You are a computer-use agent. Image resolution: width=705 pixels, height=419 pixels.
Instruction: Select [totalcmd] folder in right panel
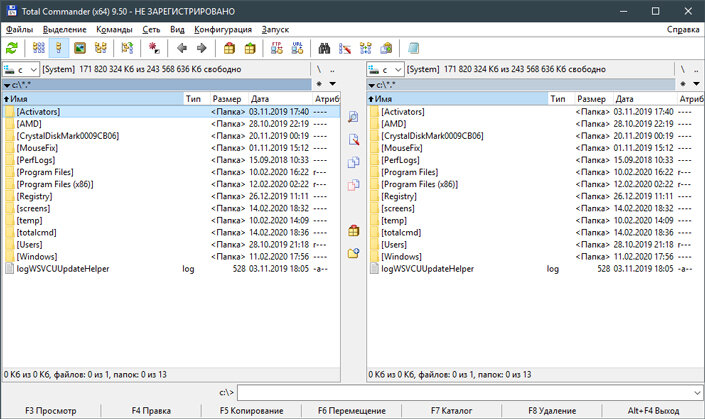coord(535,232)
